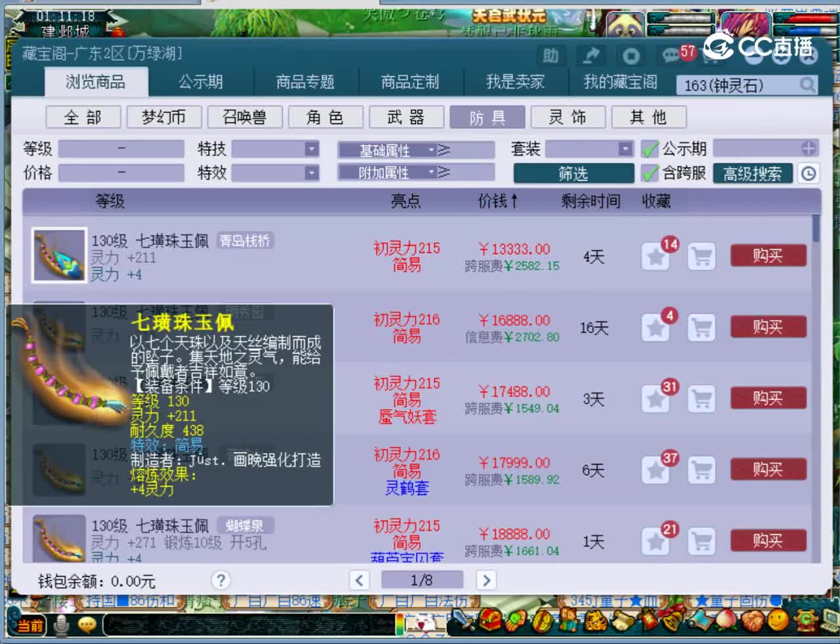Viewport: 840px width, 644px height.
Task: Toggle the 公示期 checkbox
Action: [x=650, y=150]
